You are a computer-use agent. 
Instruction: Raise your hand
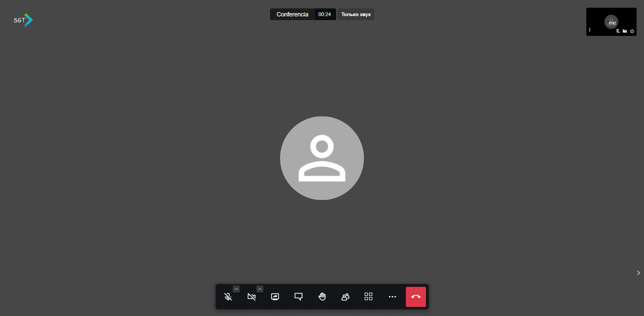322,297
